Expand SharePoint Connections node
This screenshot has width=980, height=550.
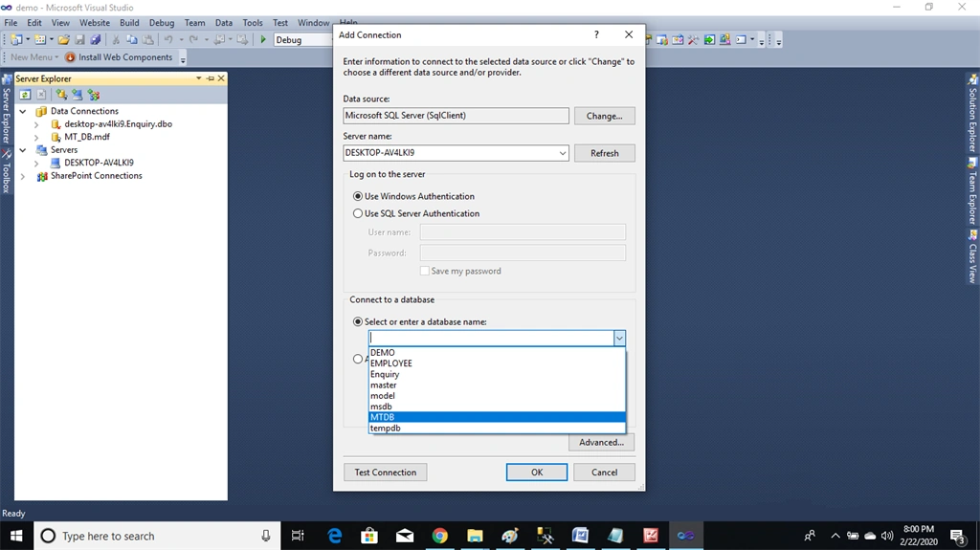[23, 176]
